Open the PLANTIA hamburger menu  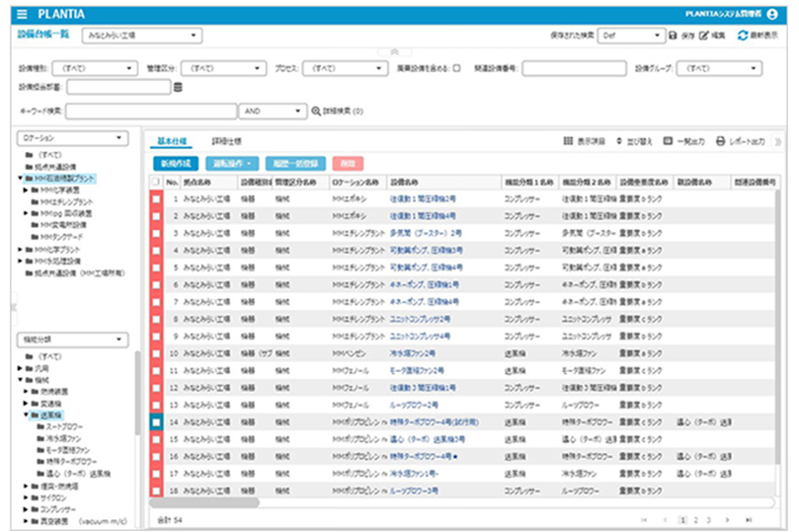(x=22, y=14)
